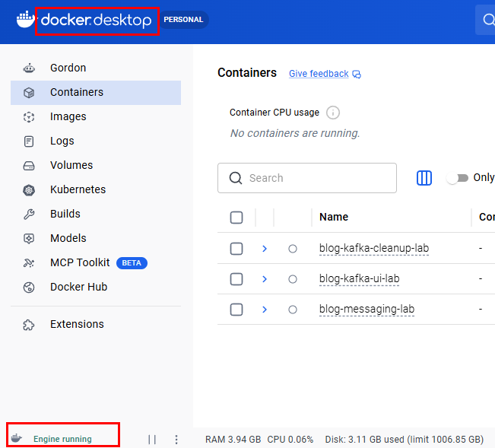This screenshot has width=495, height=448.
Task: Click the search magnifier in the header
Action: pyautogui.click(x=488, y=20)
